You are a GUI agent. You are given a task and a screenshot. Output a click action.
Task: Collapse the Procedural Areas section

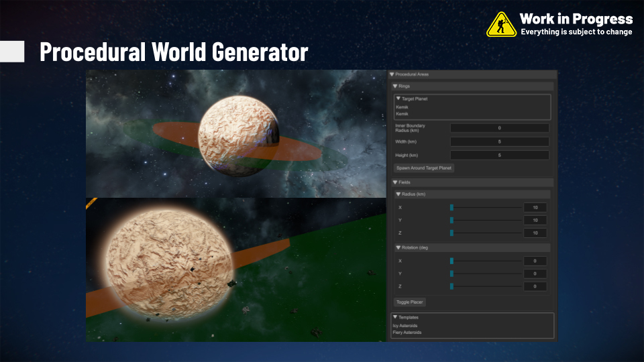[392, 74]
